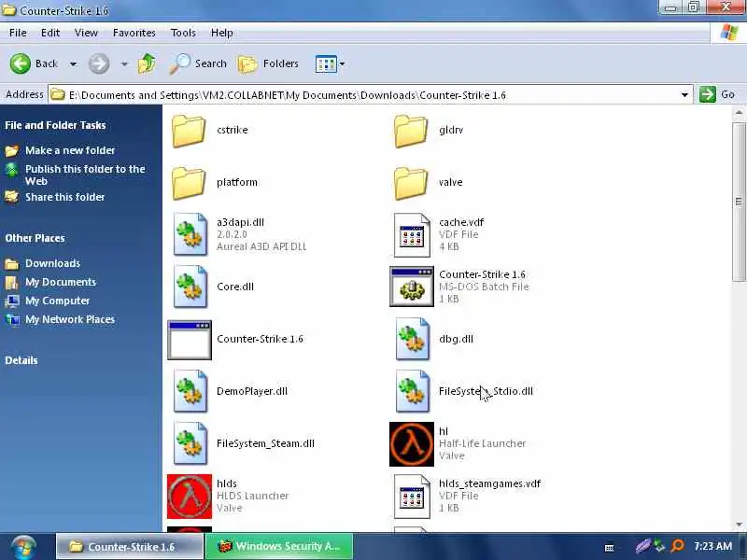Go to My Computer link
The image size is (747, 560).
[57, 301]
